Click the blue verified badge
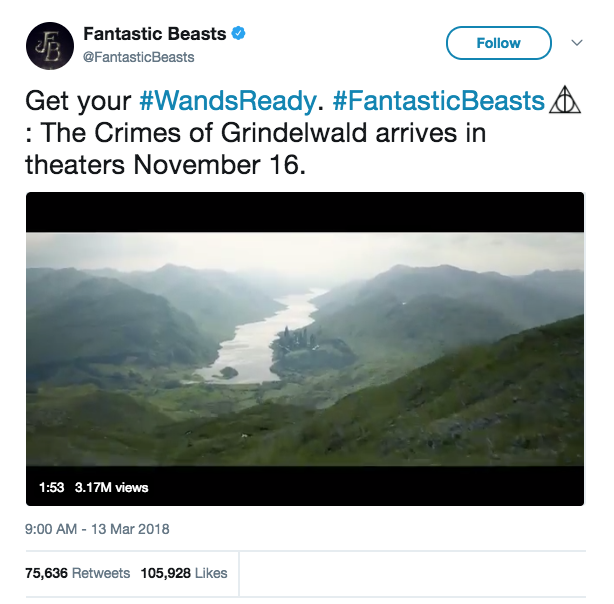614x604 pixels. tap(239, 35)
